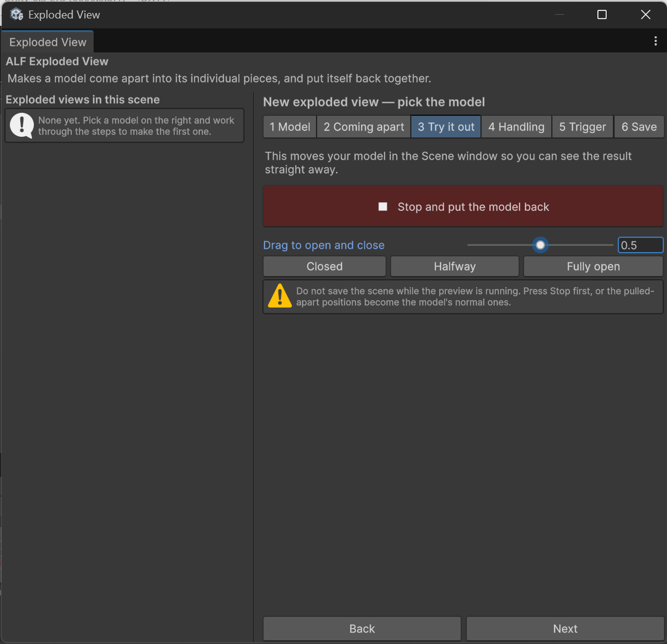This screenshot has height=644, width=667.
Task: Open the three-dot window options menu
Action: pyautogui.click(x=655, y=41)
